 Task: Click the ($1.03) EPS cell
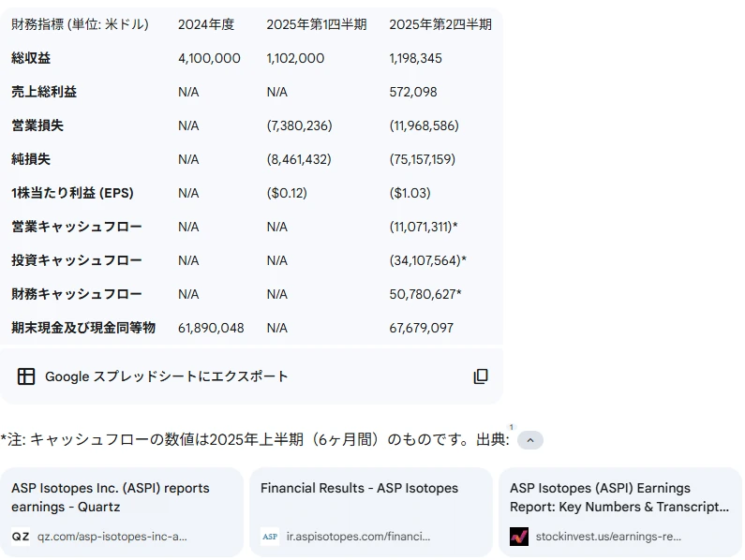pos(410,193)
